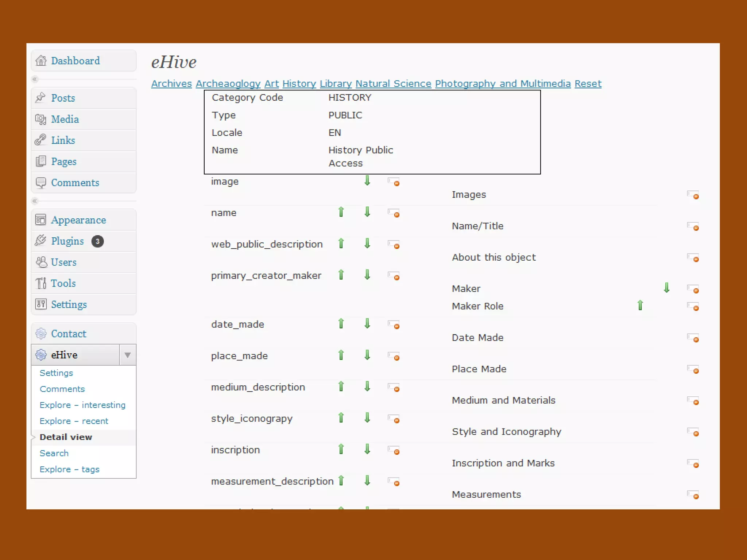
Task: Click the Reset link
Action: pos(588,83)
